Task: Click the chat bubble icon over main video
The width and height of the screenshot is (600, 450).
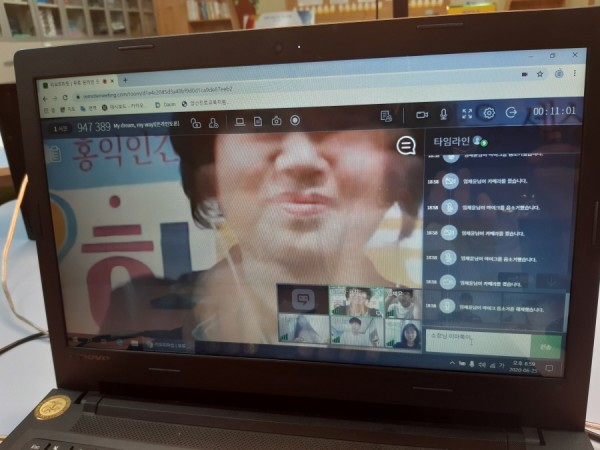Action: point(406,145)
